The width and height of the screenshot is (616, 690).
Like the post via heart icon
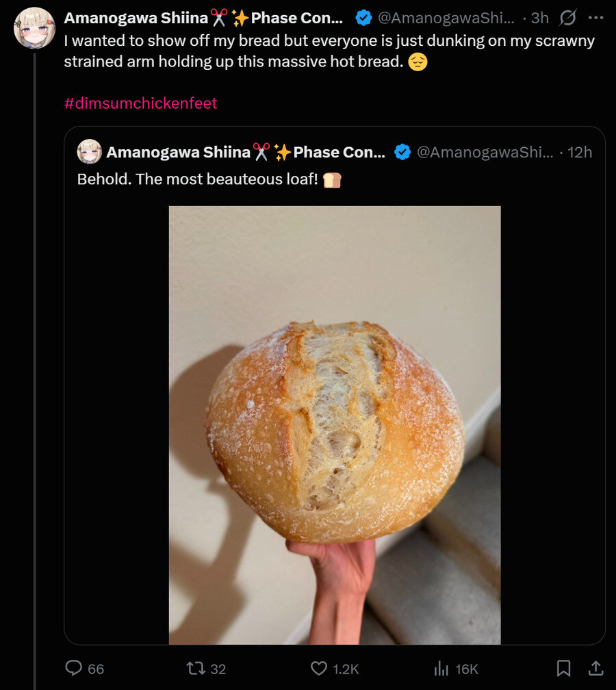(x=318, y=669)
